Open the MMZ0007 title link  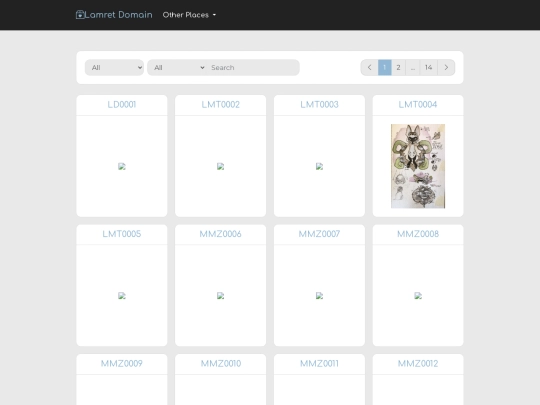(x=320, y=234)
